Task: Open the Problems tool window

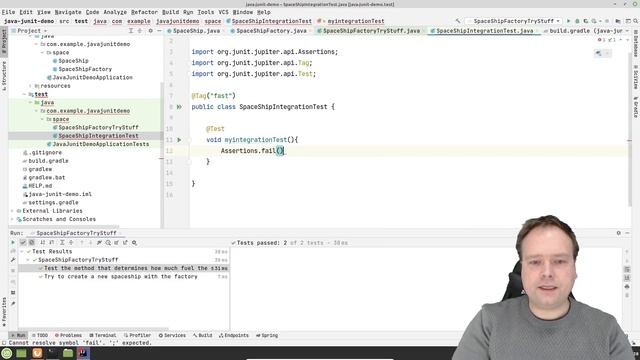Action: pyautogui.click(x=68, y=336)
